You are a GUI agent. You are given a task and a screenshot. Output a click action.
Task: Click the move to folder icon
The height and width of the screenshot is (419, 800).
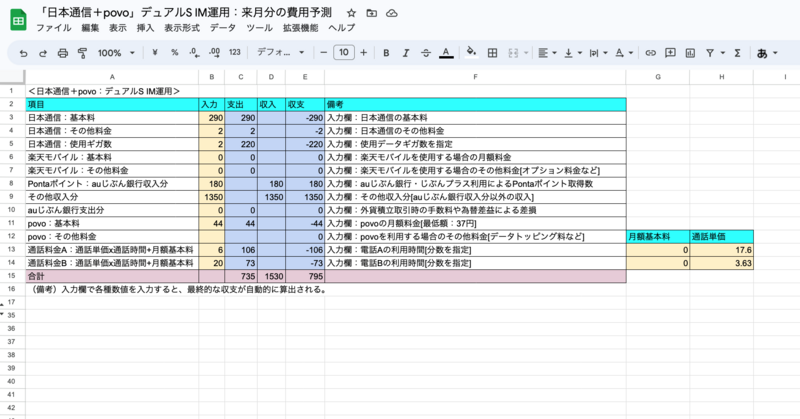pyautogui.click(x=371, y=13)
